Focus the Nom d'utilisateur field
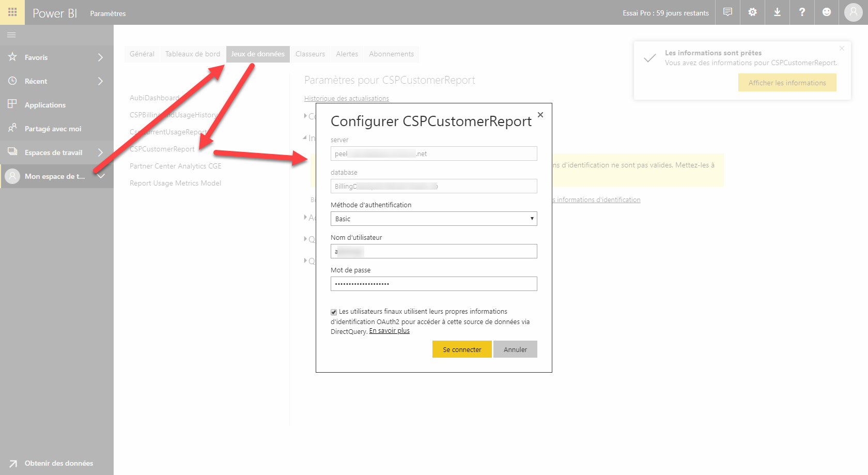The height and width of the screenshot is (475, 868). (434, 251)
